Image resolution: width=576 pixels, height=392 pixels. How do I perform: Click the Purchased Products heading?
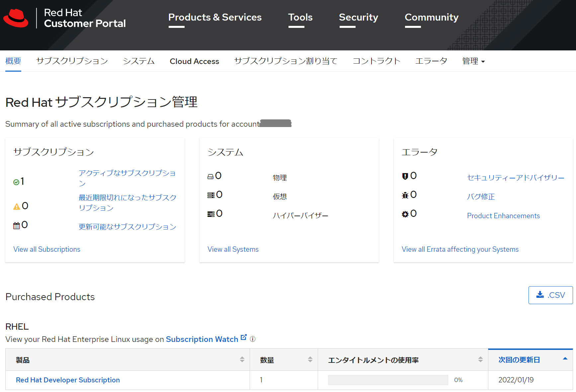50,297
